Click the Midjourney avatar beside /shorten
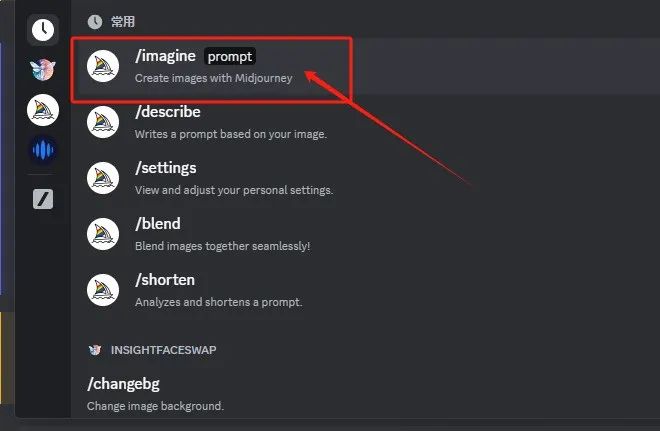660x431 pixels. click(103, 290)
